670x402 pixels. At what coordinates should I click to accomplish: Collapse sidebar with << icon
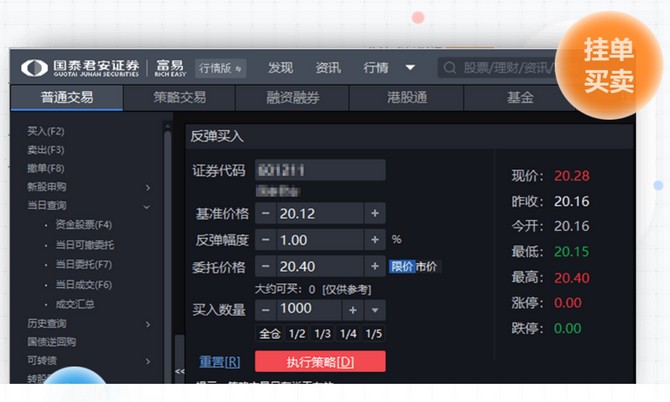point(179,371)
